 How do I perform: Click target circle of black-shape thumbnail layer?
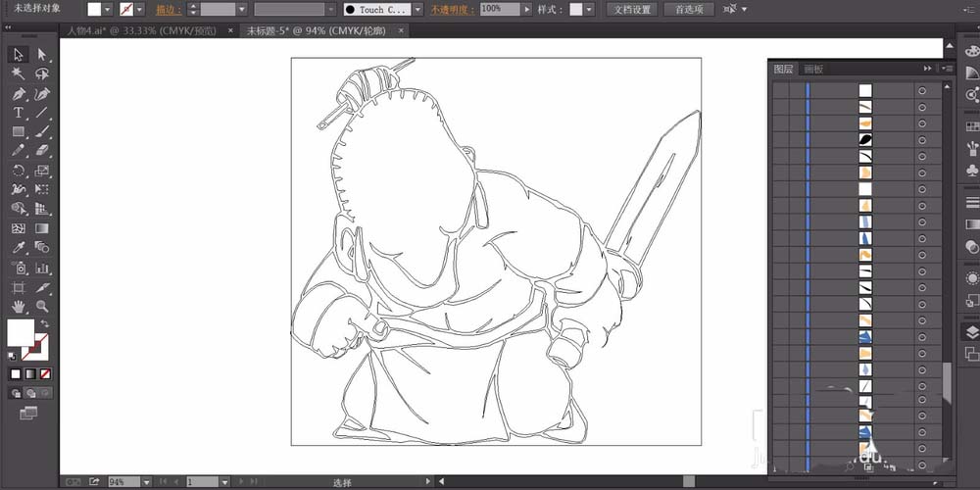[x=922, y=140]
